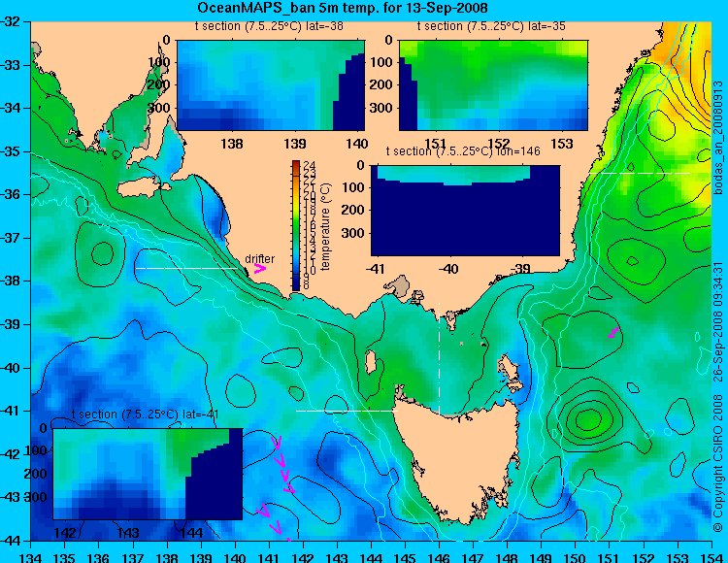
Task: Click the 300 depth tick of lat=-38 inset
Action: pyautogui.click(x=159, y=108)
